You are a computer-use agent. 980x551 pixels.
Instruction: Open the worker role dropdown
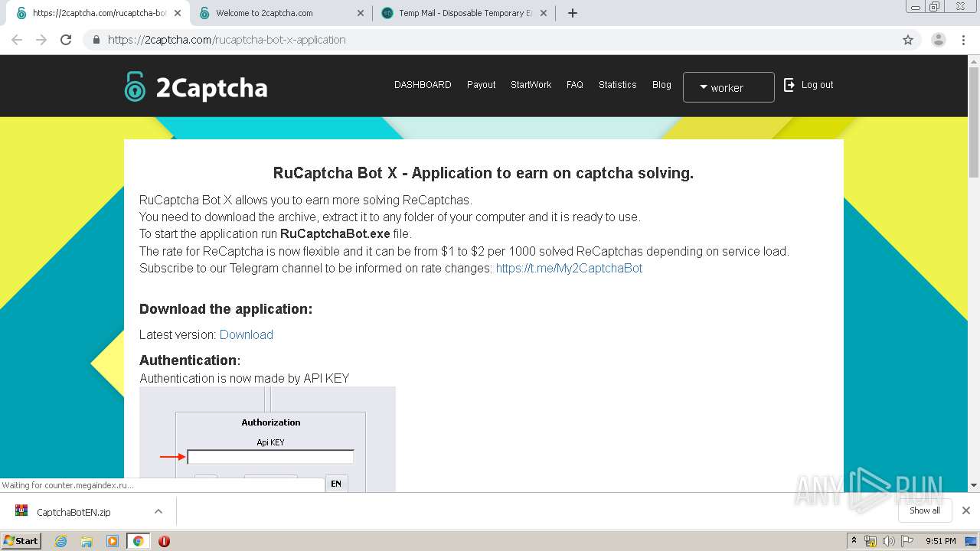coord(728,87)
